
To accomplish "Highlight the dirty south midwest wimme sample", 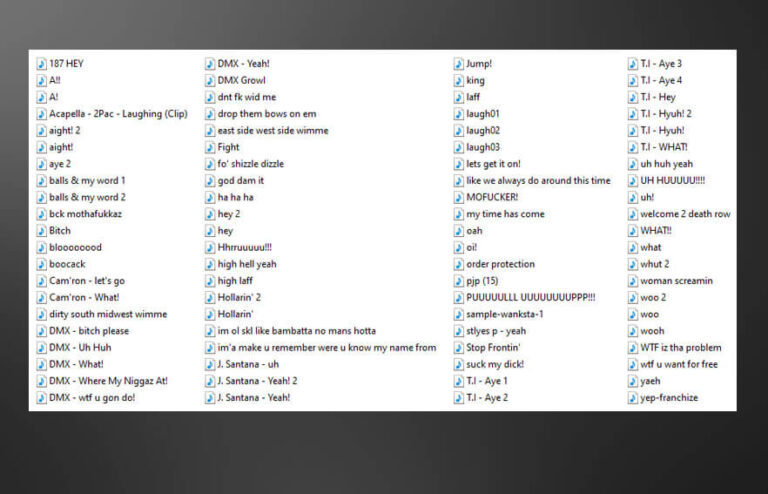I will coord(108,314).
